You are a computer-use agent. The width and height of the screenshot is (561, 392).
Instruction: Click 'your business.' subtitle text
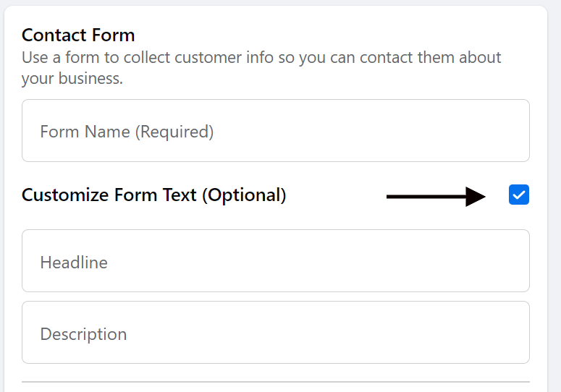pyautogui.click(x=72, y=78)
